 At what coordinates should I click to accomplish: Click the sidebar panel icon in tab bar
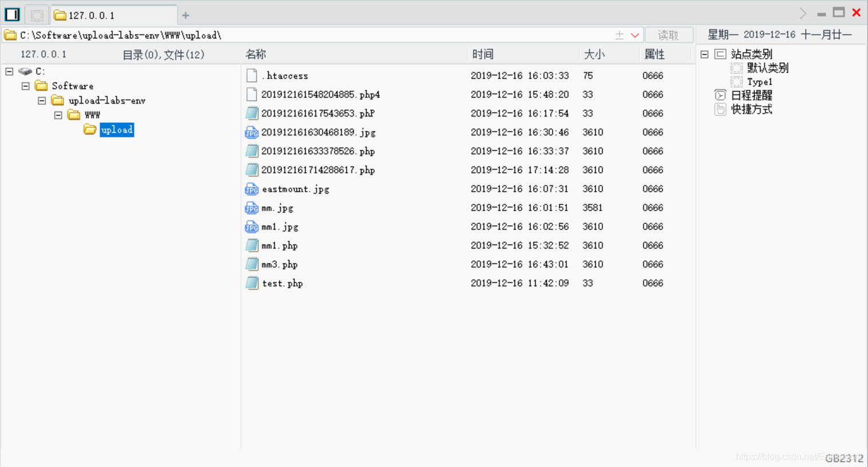tap(12, 14)
